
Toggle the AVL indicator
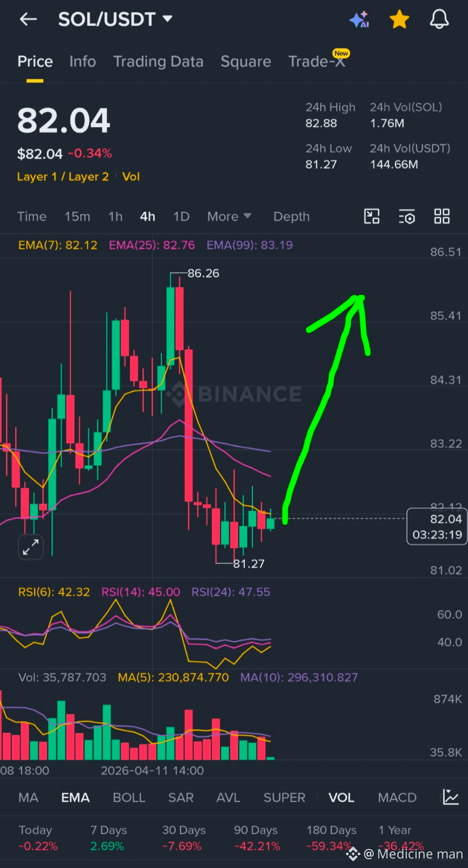pyautogui.click(x=228, y=798)
